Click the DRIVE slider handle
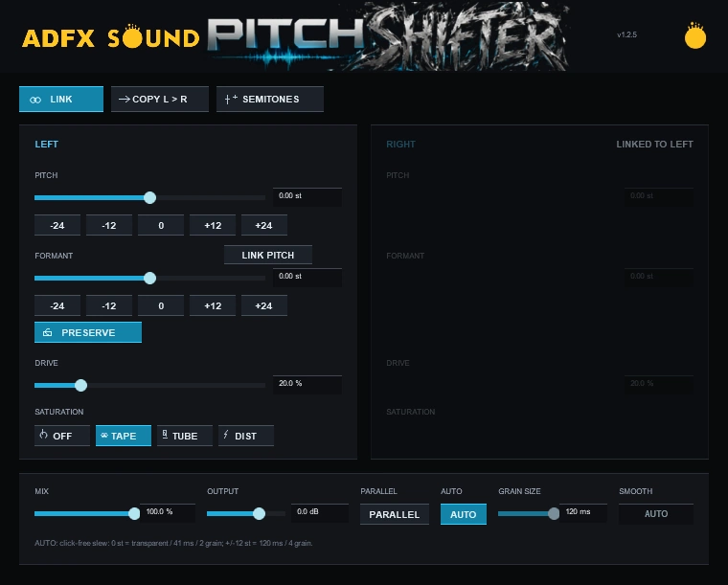728x585 pixels. 80,385
